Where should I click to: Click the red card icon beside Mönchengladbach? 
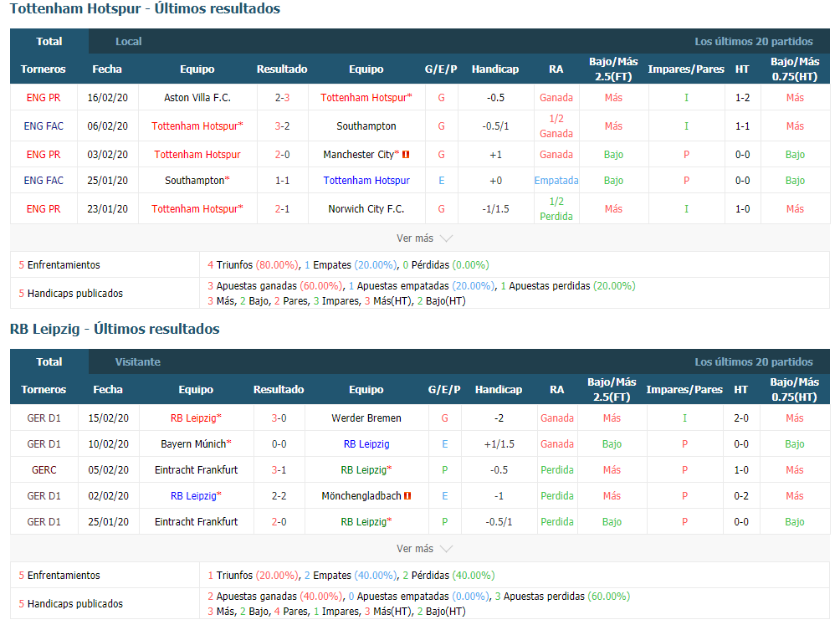point(407,496)
